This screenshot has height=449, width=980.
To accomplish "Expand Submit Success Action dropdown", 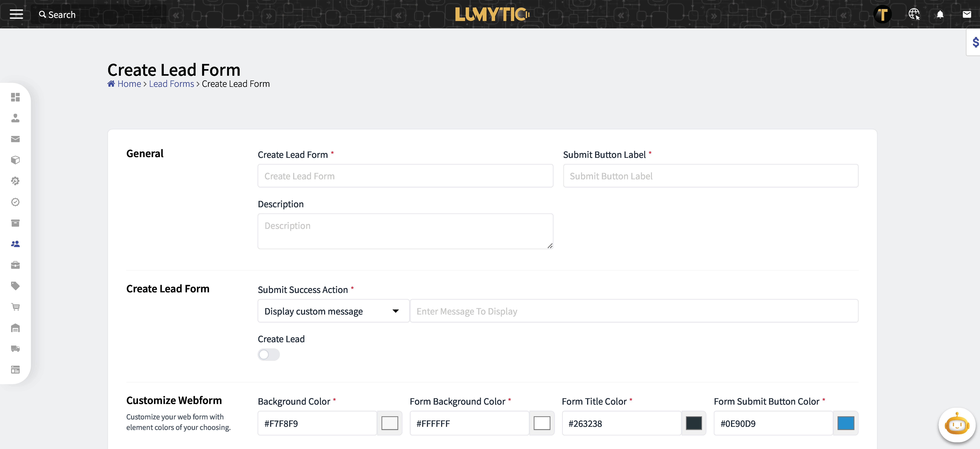I will [x=333, y=311].
